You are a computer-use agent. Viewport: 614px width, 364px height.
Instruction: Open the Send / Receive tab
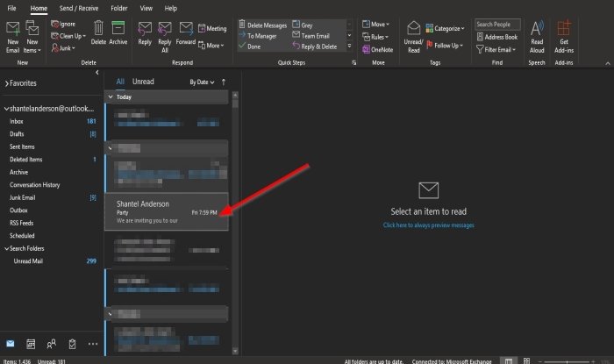click(x=79, y=8)
